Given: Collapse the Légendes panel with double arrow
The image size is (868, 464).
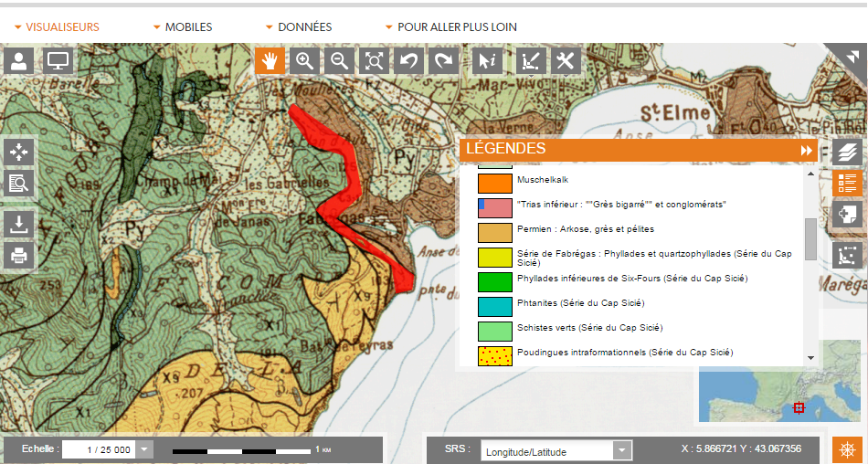Looking at the screenshot, I should coord(807,151).
